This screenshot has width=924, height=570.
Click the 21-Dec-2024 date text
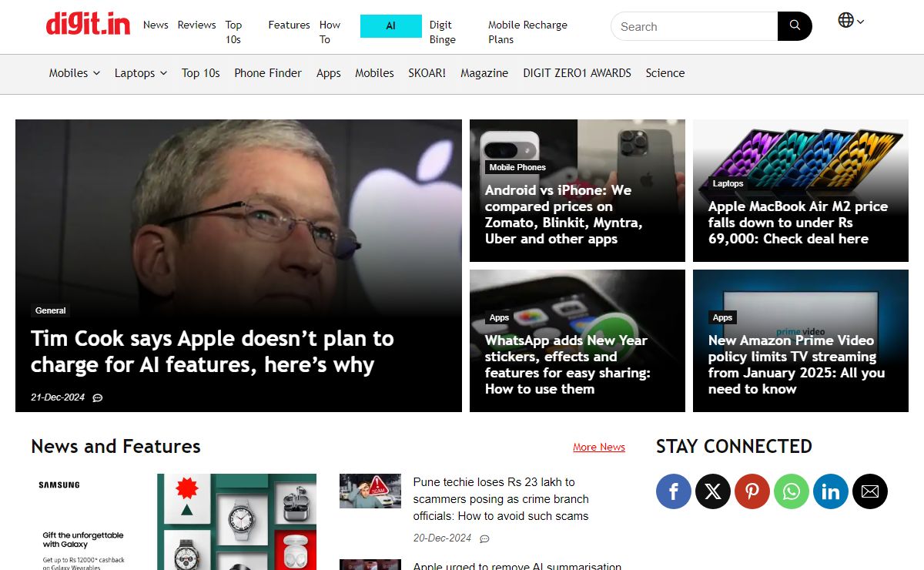[x=58, y=398]
